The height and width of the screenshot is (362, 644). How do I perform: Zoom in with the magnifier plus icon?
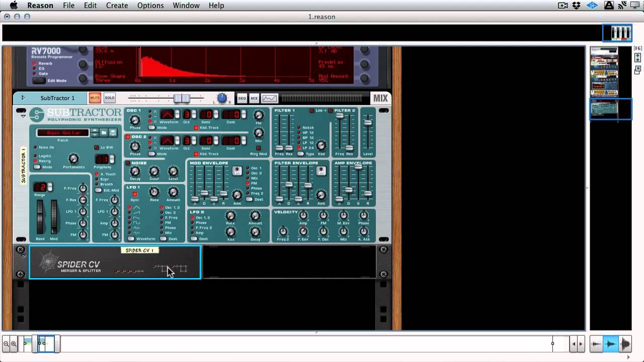tap(14, 344)
